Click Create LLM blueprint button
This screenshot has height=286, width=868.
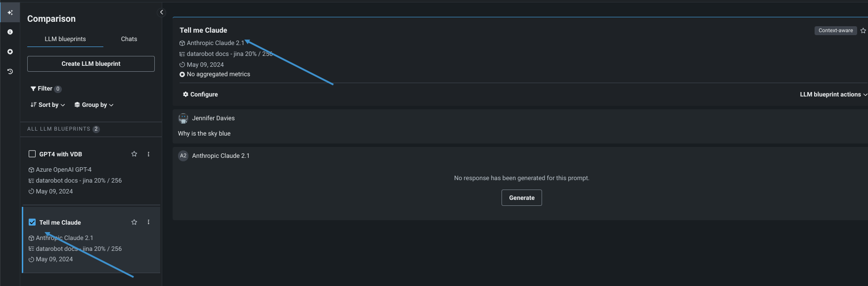91,64
